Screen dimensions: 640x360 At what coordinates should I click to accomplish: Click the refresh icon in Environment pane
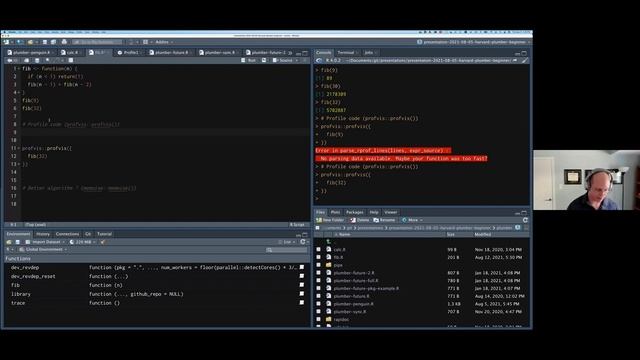[x=303, y=242]
